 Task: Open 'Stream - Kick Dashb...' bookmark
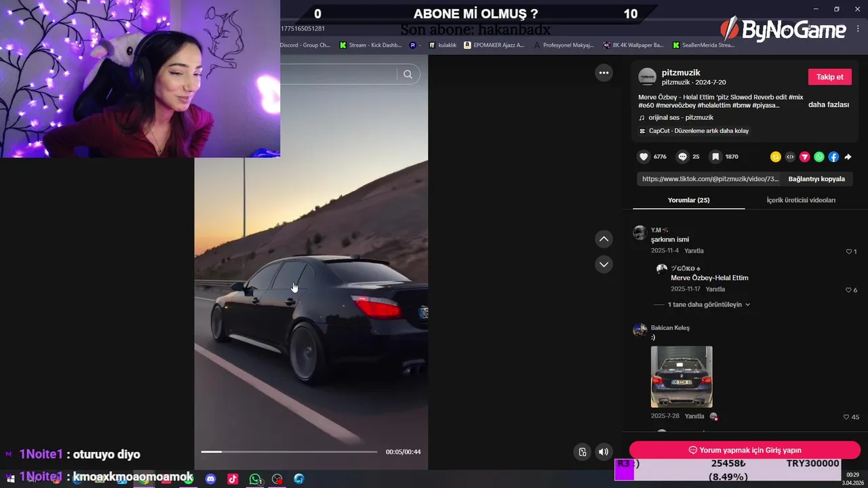tap(370, 45)
